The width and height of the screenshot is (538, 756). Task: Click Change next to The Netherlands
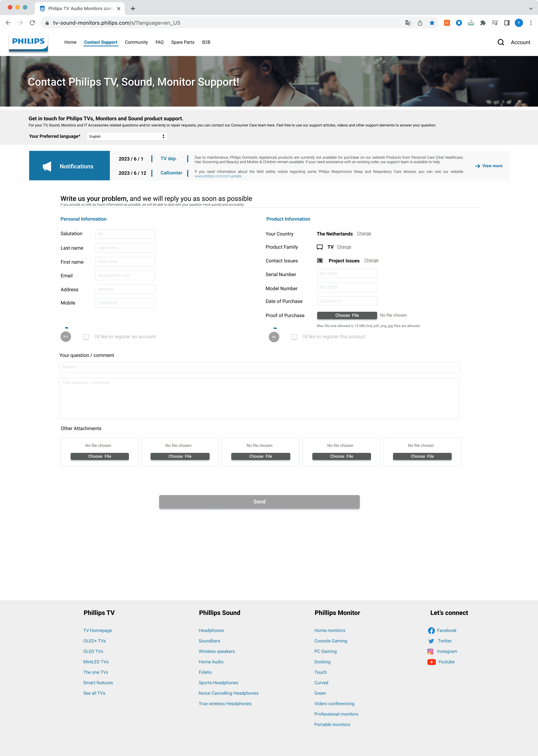pos(364,233)
